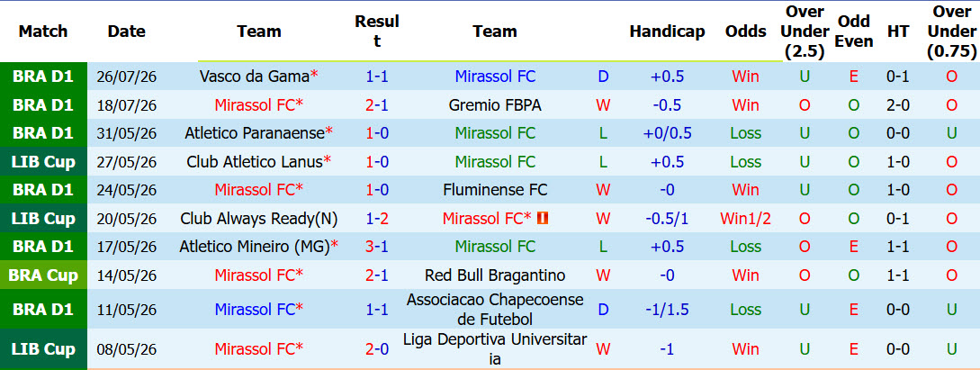The height and width of the screenshot is (370, 980).
Task: Open the Club Always Ready(N) team link
Action: click(x=259, y=219)
